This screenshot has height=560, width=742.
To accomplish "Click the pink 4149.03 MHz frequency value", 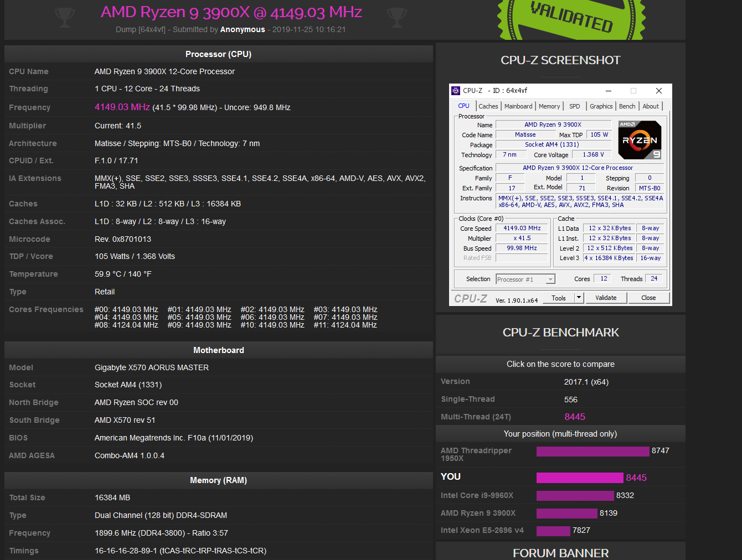I will coord(122,107).
